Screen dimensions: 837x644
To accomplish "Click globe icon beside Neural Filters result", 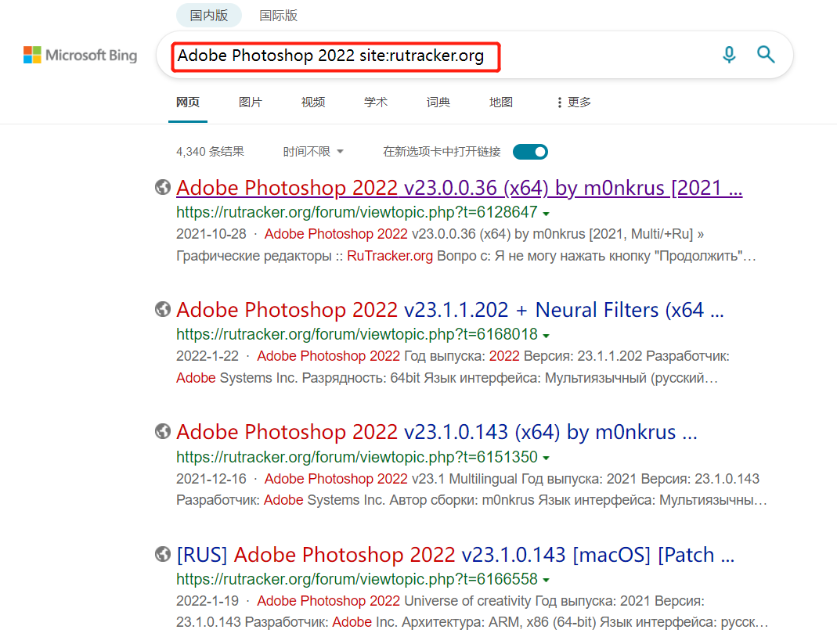I will point(163,309).
